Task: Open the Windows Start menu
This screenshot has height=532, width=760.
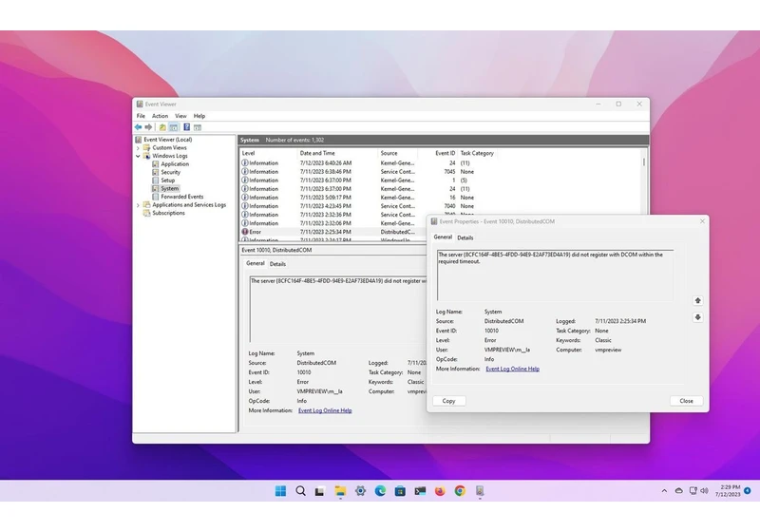Action: click(x=280, y=491)
